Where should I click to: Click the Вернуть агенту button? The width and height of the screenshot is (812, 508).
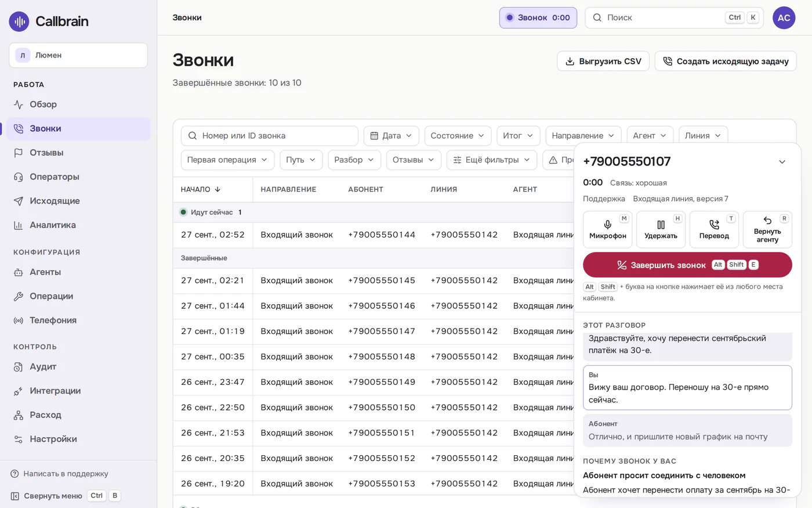(x=767, y=230)
